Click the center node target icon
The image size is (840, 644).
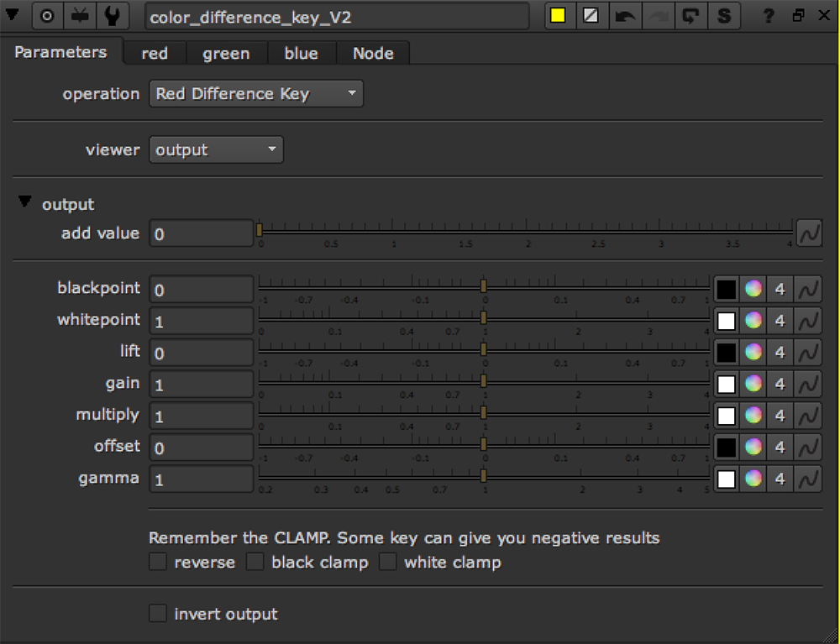[x=48, y=16]
